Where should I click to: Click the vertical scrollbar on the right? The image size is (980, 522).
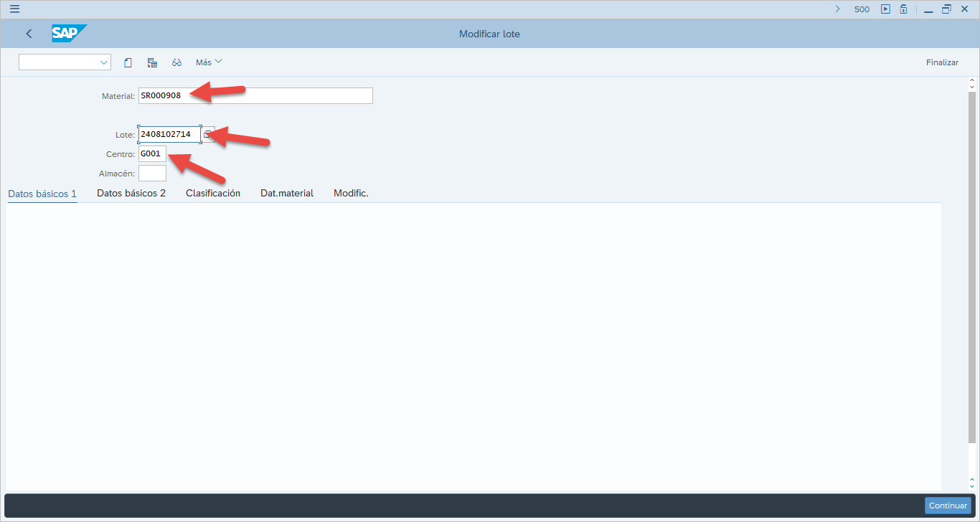tap(972, 265)
